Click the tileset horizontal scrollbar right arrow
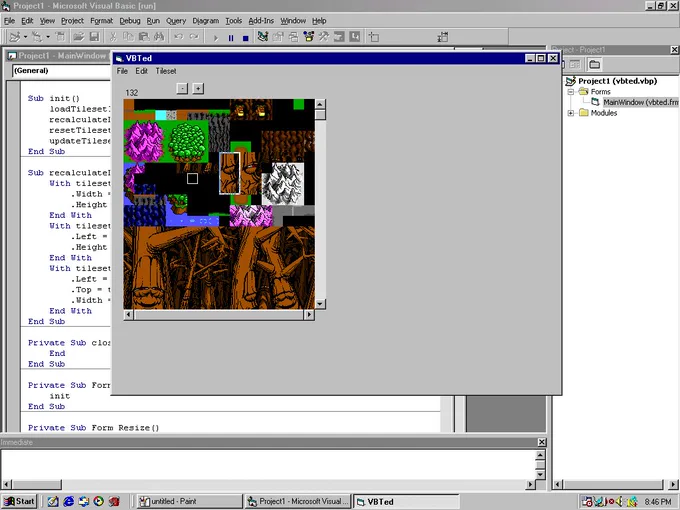Screen dimensions: 680x510 click(x=309, y=315)
